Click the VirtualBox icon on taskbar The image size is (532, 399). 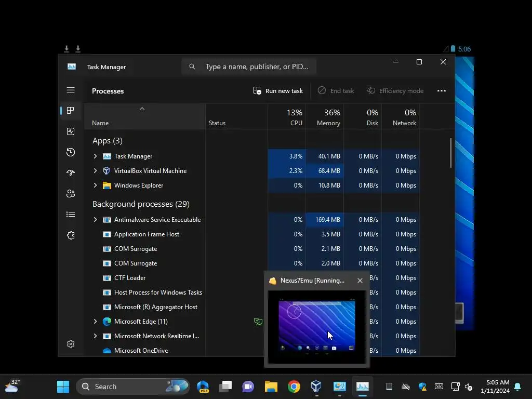(x=316, y=387)
